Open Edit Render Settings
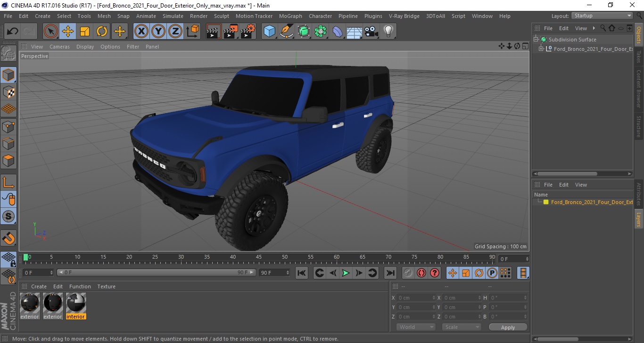 click(x=248, y=32)
